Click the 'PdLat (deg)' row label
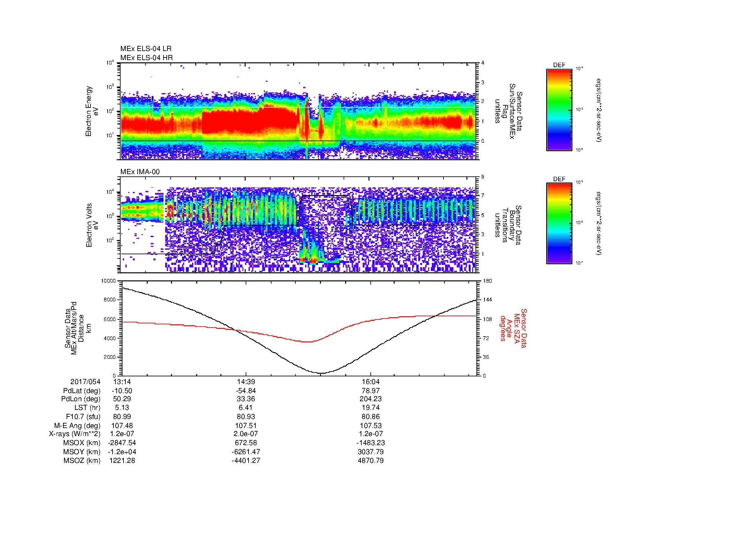 (x=82, y=391)
